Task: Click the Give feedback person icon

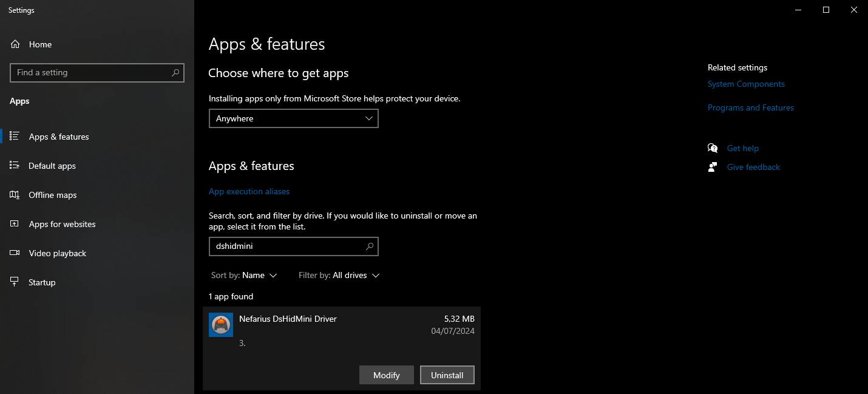Action: click(713, 167)
